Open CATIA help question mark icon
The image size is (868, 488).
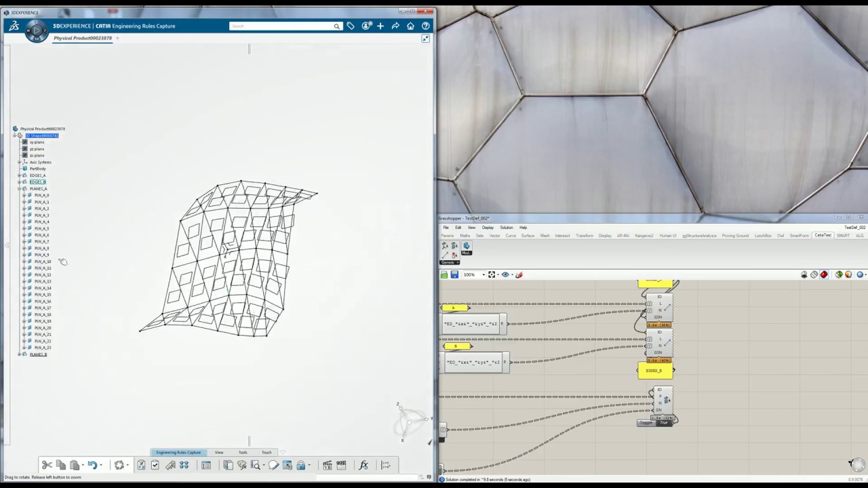(426, 26)
